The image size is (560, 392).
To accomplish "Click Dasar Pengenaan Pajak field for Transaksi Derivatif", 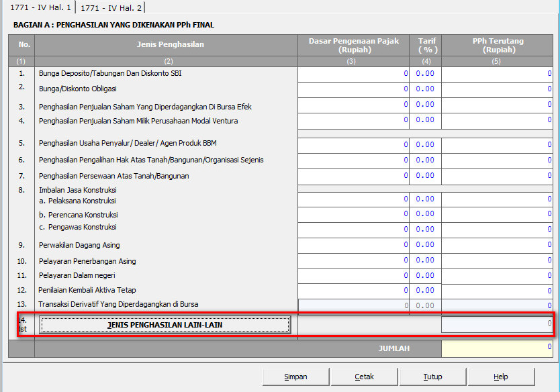I will point(353,306).
